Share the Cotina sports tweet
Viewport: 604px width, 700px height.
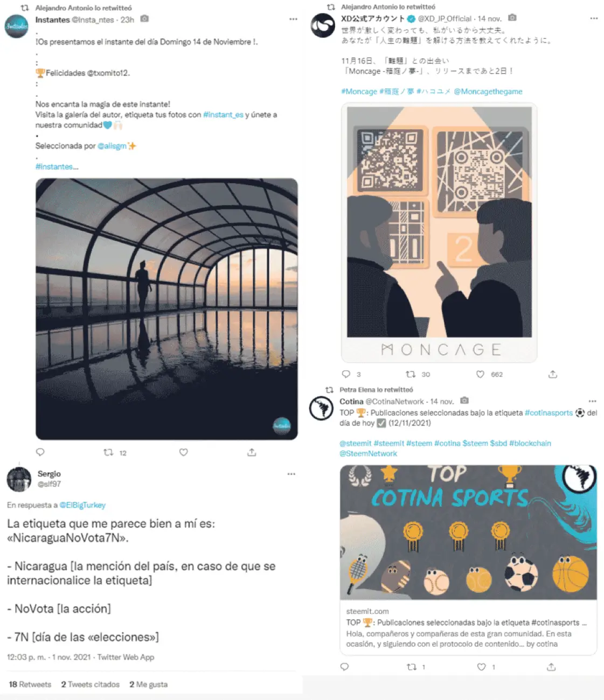pyautogui.click(x=551, y=667)
